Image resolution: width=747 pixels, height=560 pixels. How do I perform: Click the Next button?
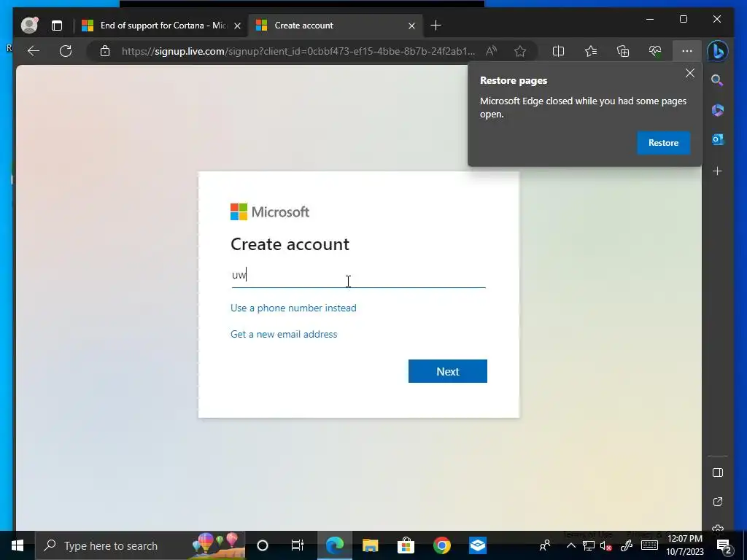pos(448,371)
